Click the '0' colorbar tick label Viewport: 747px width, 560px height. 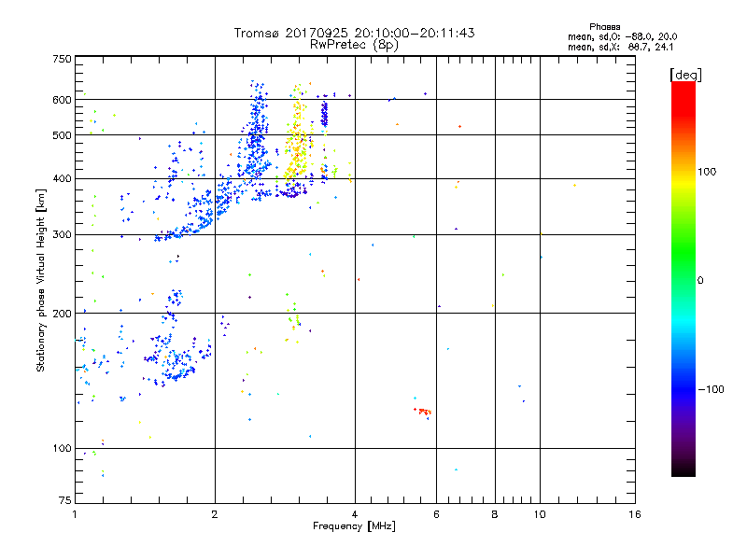700,280
